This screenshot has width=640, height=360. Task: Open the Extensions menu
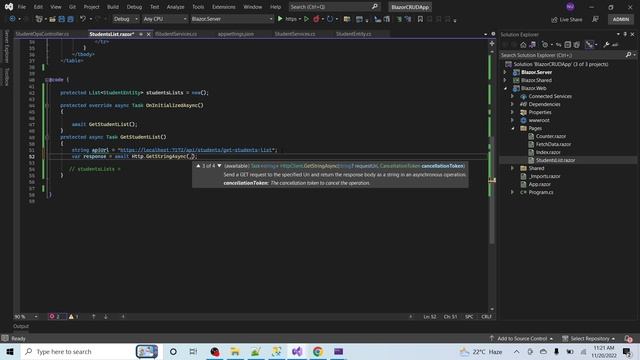224,7
